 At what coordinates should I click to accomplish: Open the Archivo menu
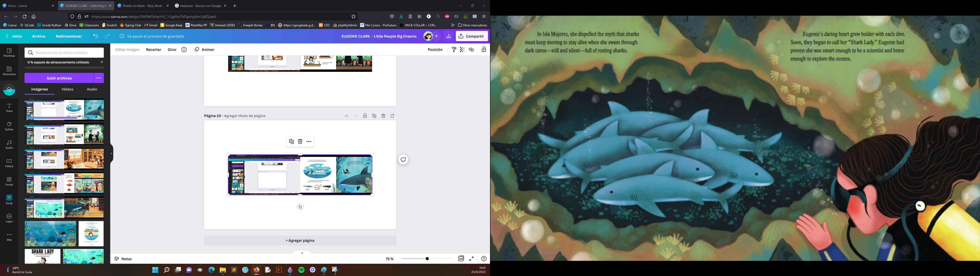39,36
